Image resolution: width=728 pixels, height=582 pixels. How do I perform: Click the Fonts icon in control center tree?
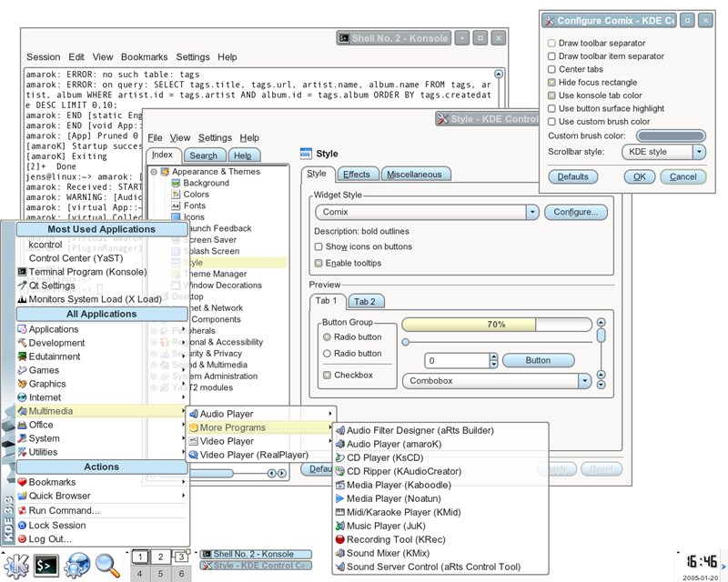(176, 206)
